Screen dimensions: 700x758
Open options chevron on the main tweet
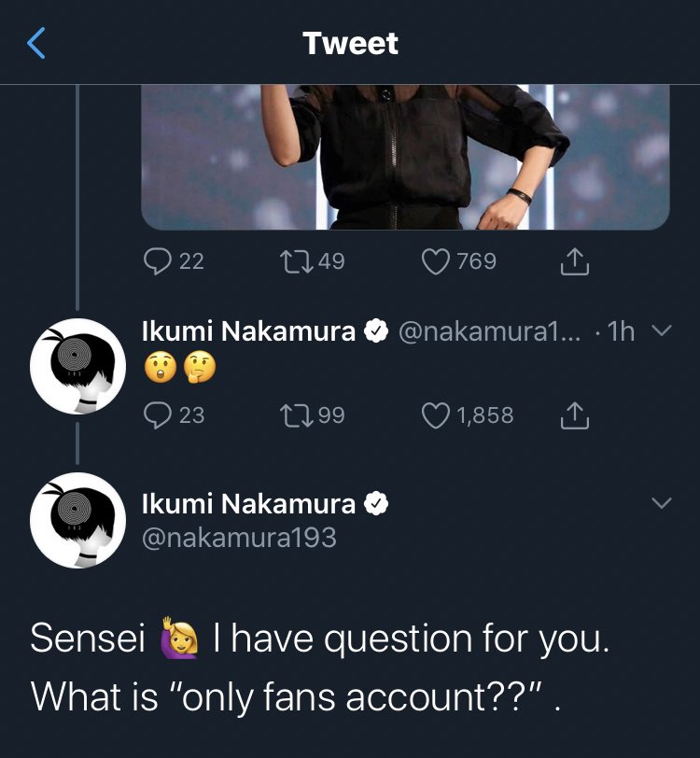pos(661,502)
